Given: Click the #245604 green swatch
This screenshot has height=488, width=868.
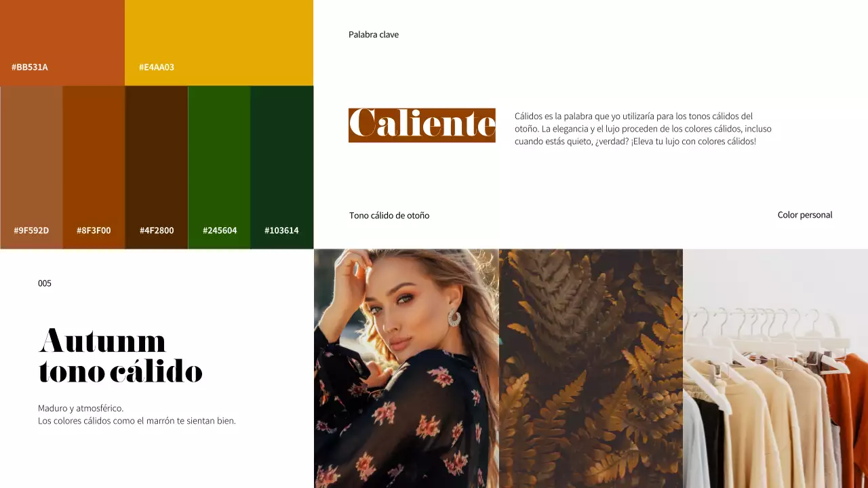Looking at the screenshot, I should point(219,167).
